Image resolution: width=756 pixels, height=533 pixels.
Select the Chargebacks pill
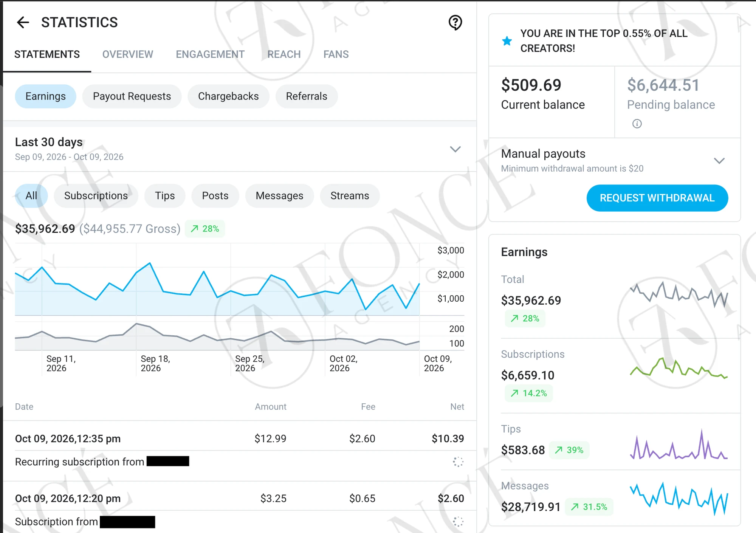pyautogui.click(x=228, y=96)
